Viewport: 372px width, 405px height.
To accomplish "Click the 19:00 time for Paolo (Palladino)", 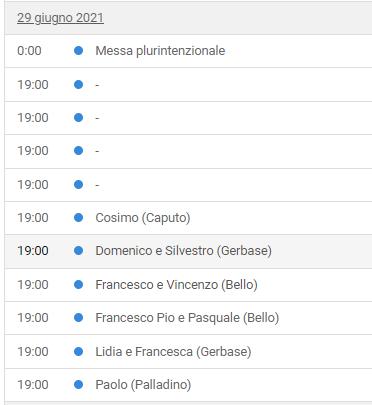I will [x=33, y=385].
